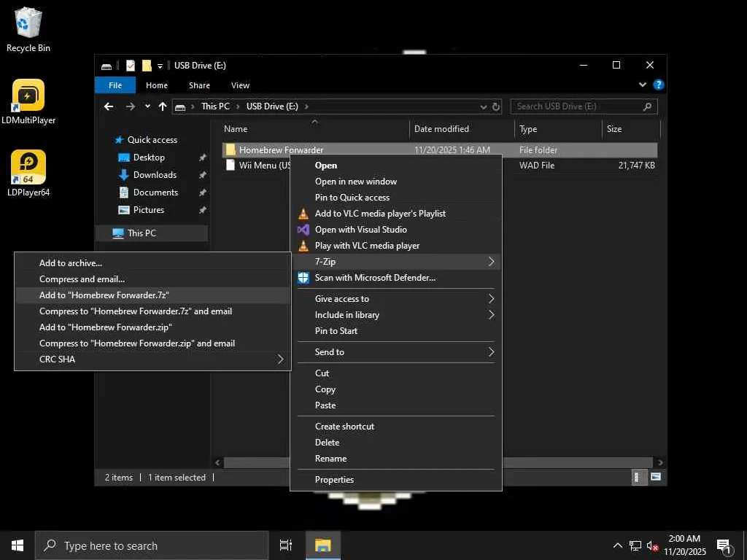This screenshot has width=747, height=560.
Task: Select Quick access in navigation pane
Action: pyautogui.click(x=152, y=139)
